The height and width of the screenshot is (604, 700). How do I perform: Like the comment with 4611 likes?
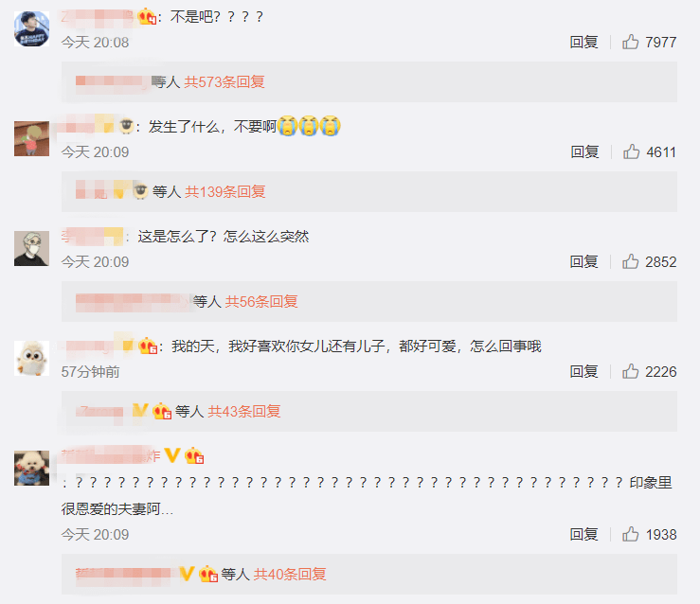click(631, 151)
